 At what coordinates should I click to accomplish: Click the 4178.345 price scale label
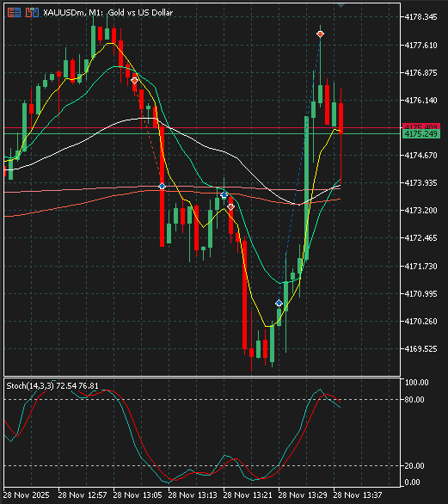[x=421, y=17]
